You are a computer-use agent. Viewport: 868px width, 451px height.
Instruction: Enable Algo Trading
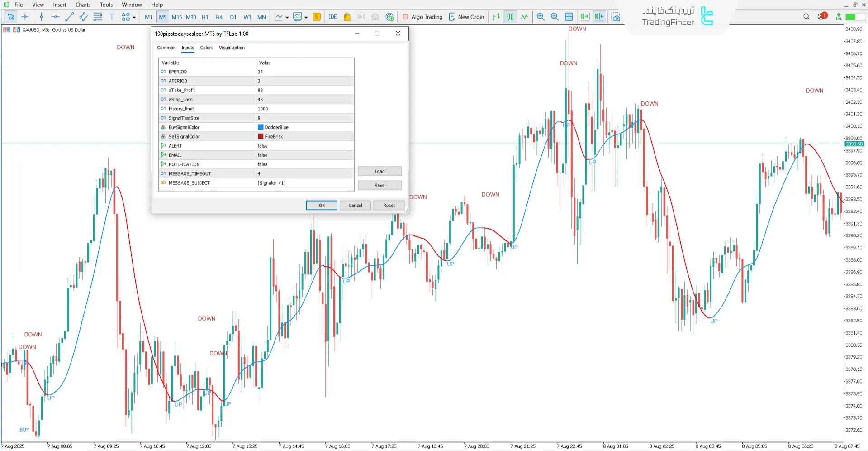click(422, 17)
